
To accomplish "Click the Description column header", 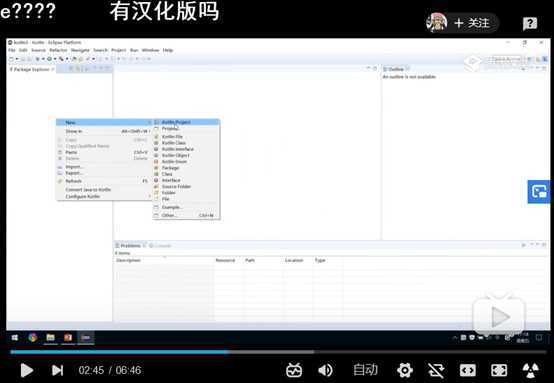I will click(164, 260).
